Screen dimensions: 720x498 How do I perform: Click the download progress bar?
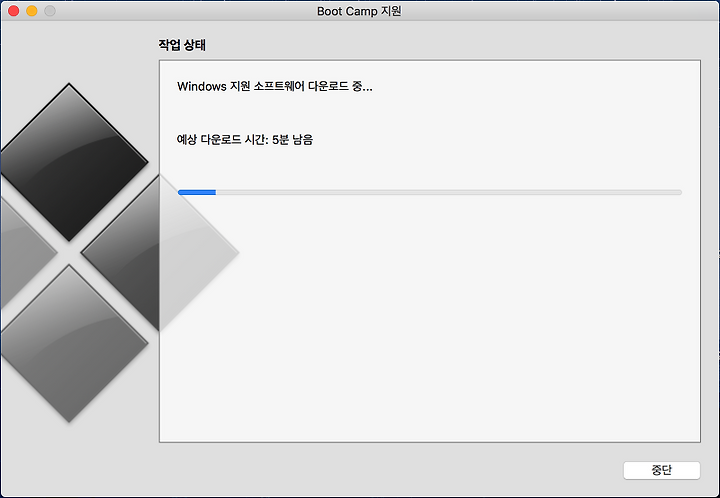coord(430,192)
